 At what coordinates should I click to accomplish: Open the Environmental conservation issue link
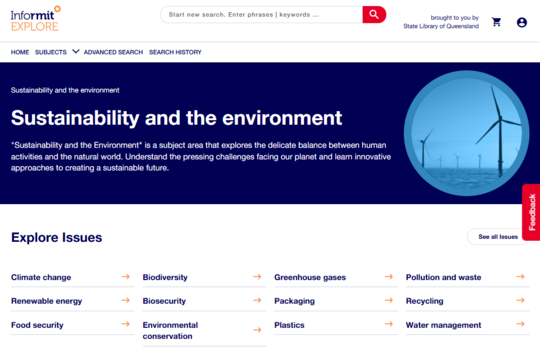[x=170, y=330]
